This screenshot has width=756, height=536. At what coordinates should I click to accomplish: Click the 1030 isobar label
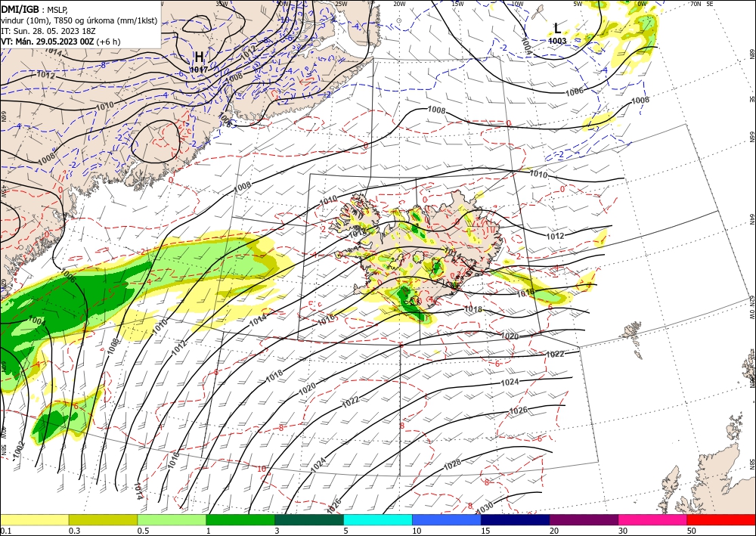pos(485,507)
